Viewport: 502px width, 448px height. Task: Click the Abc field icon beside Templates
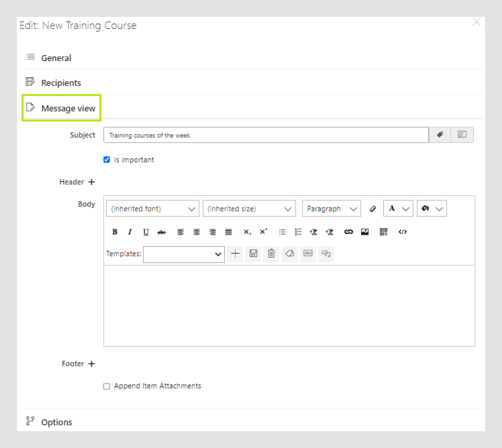[x=308, y=254]
